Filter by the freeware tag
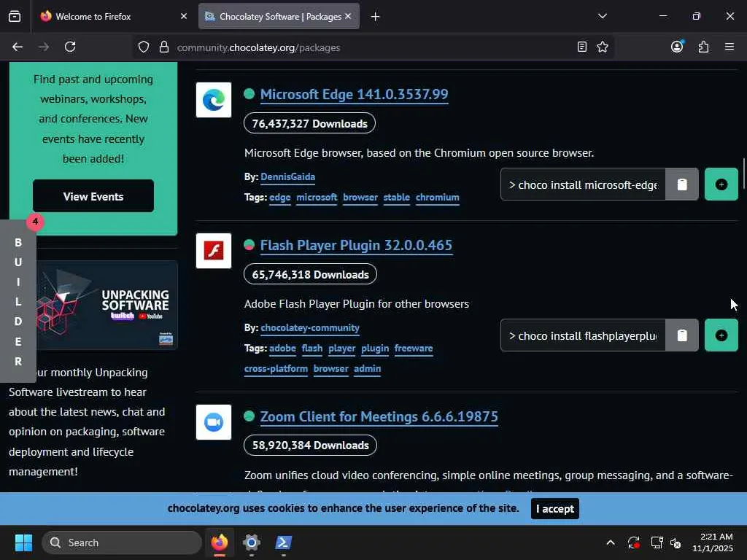Image resolution: width=747 pixels, height=560 pixels. pyautogui.click(x=414, y=348)
